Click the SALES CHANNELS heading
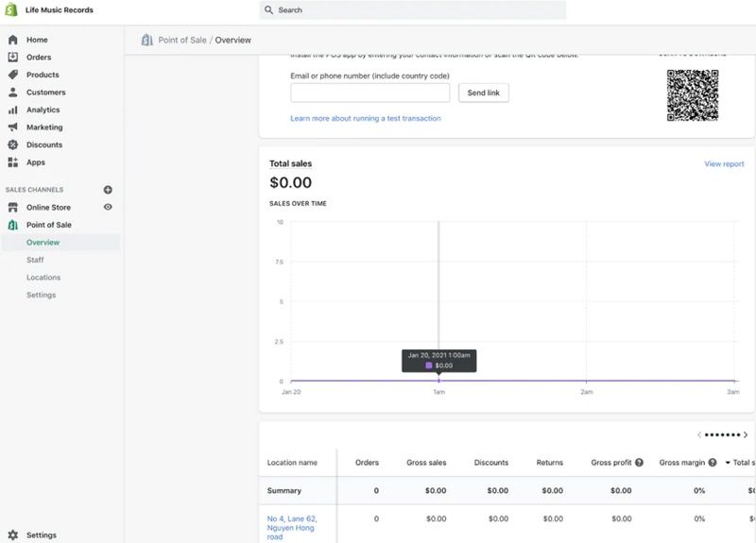The height and width of the screenshot is (543, 756). click(34, 190)
